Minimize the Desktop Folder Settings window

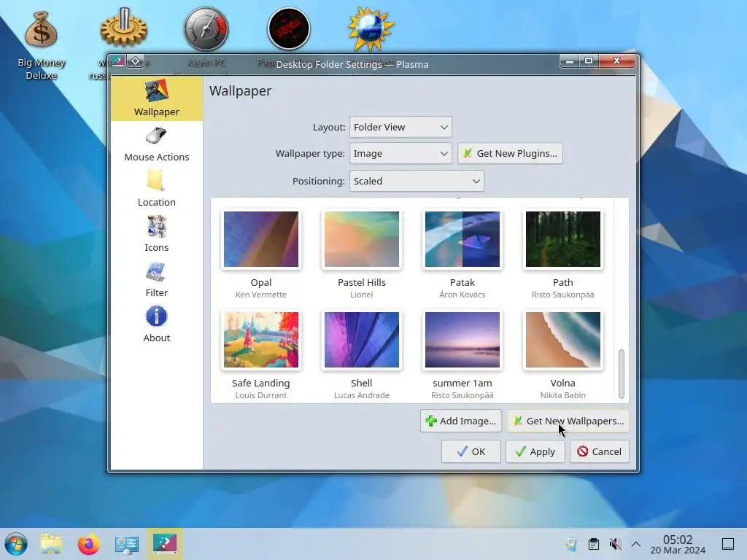tap(569, 61)
